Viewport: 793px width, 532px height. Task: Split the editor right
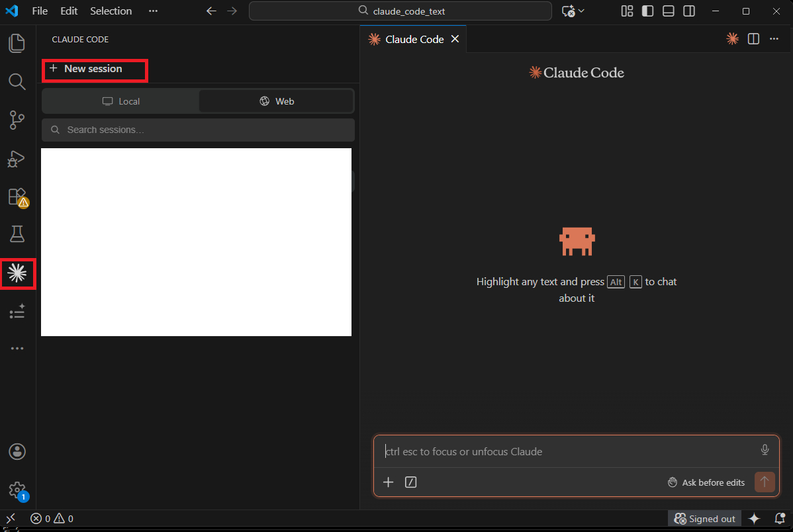[753, 39]
